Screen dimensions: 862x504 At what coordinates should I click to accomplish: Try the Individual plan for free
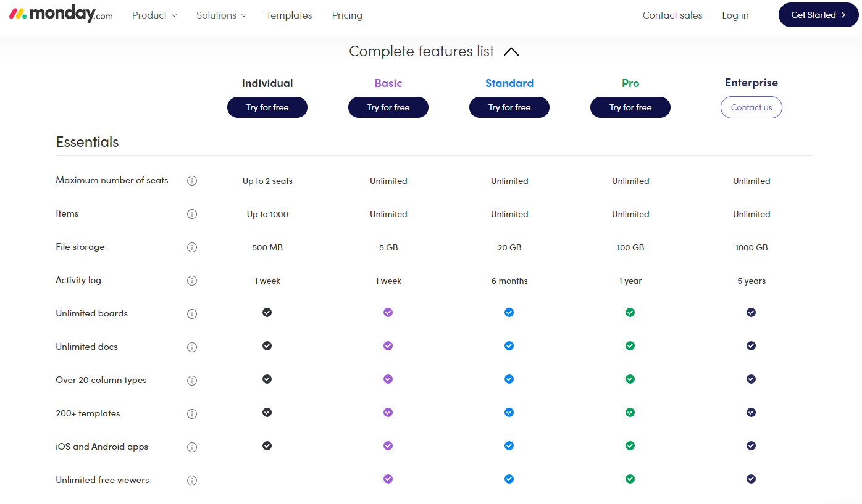[x=267, y=107]
